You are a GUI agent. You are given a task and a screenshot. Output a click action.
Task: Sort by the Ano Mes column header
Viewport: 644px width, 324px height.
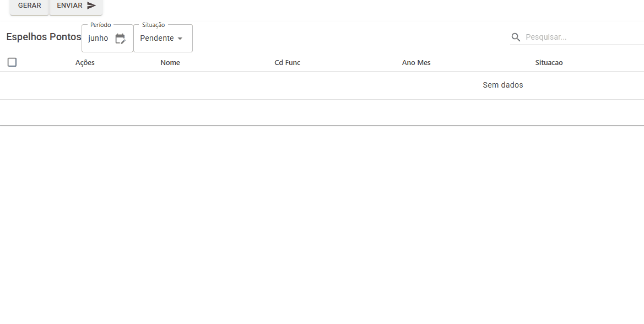coord(416,63)
